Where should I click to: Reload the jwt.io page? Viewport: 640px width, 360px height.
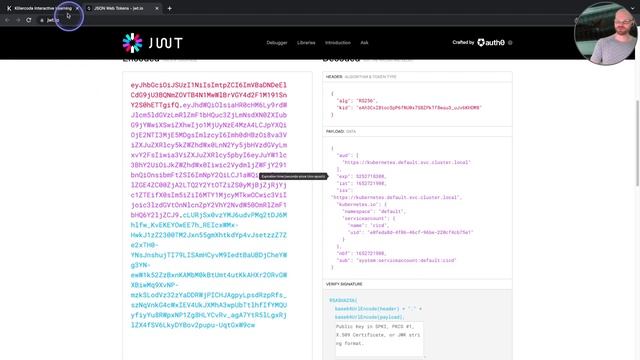[29, 20]
